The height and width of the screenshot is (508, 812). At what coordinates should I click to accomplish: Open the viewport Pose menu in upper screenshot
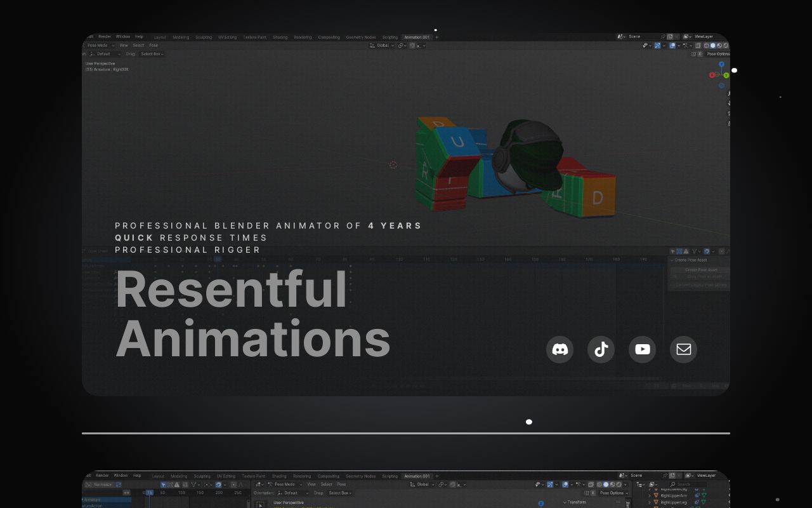click(x=154, y=46)
